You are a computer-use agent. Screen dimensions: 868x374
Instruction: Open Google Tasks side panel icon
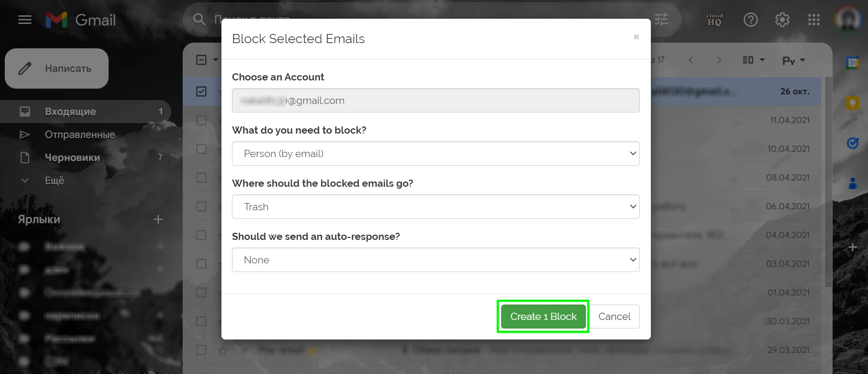click(x=852, y=143)
